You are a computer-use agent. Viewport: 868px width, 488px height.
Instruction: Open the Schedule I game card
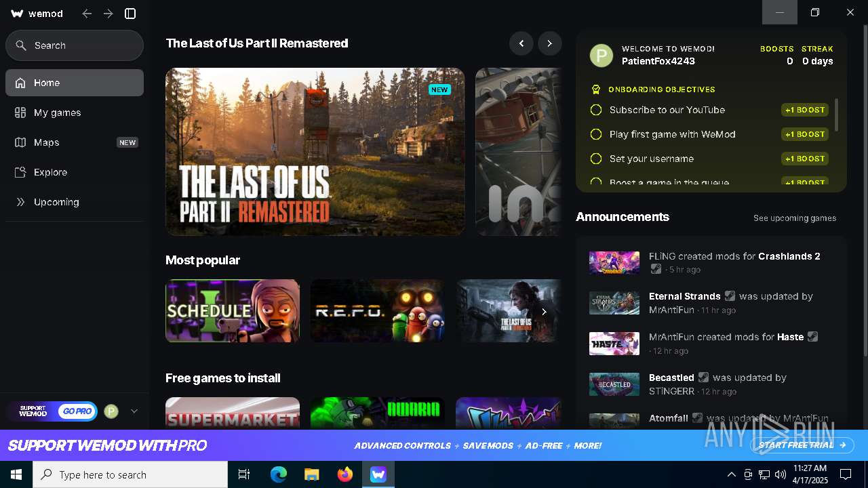coord(233,310)
